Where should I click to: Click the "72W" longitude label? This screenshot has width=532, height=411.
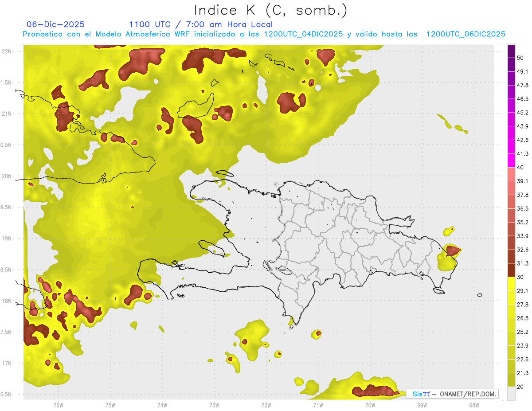266,405
